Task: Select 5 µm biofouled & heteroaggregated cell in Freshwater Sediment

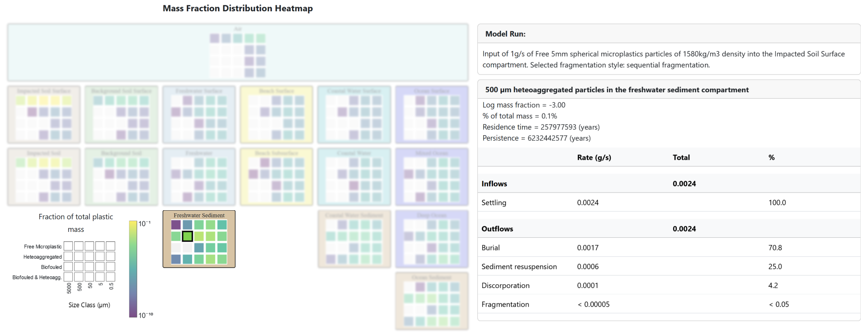Action: tap(211, 259)
